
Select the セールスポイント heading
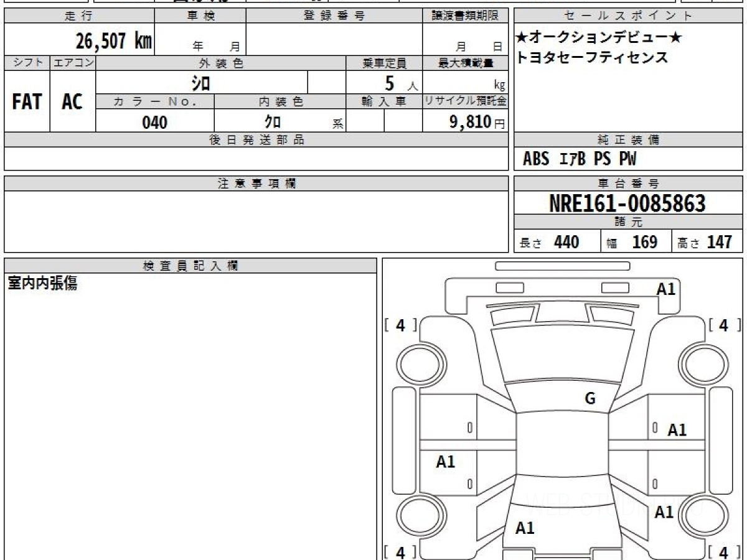point(628,16)
